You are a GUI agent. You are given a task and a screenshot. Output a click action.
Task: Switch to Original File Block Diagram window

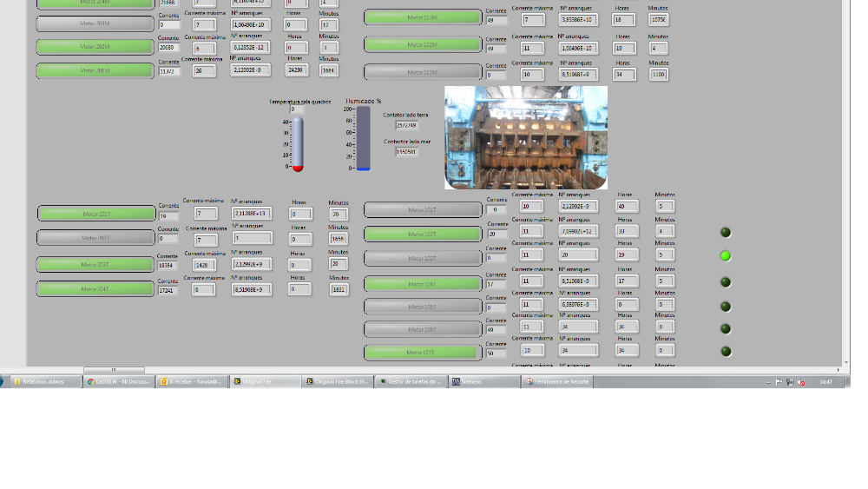(x=338, y=381)
